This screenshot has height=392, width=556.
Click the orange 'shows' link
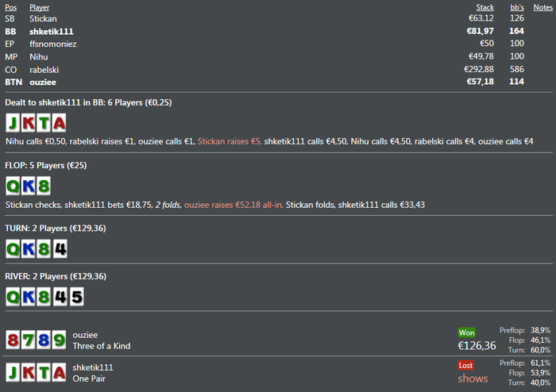point(473,379)
